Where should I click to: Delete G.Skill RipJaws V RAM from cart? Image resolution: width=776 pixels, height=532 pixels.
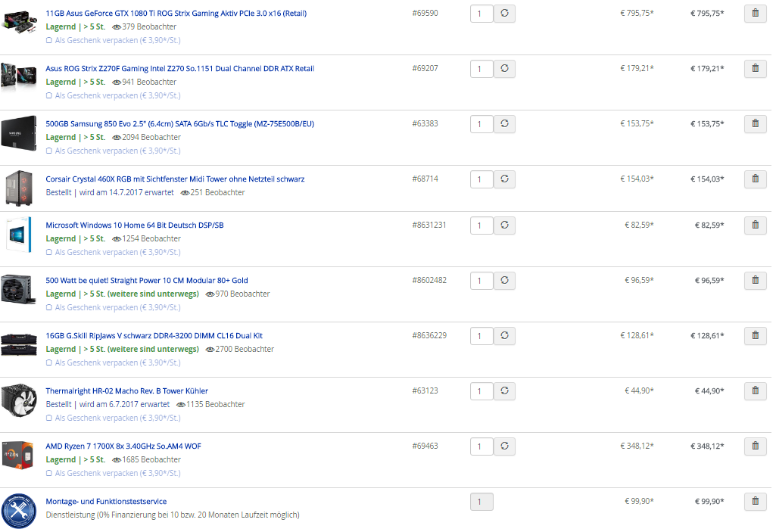(756, 336)
